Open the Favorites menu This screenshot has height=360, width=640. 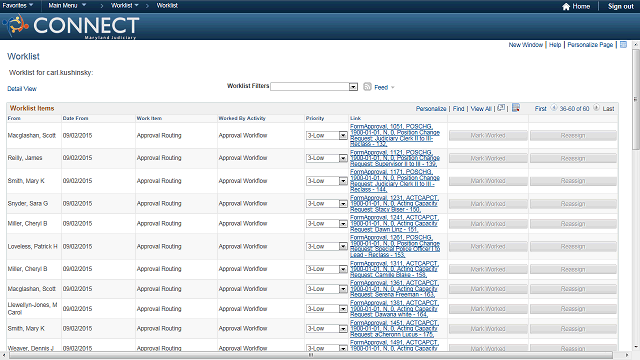pos(18,6)
